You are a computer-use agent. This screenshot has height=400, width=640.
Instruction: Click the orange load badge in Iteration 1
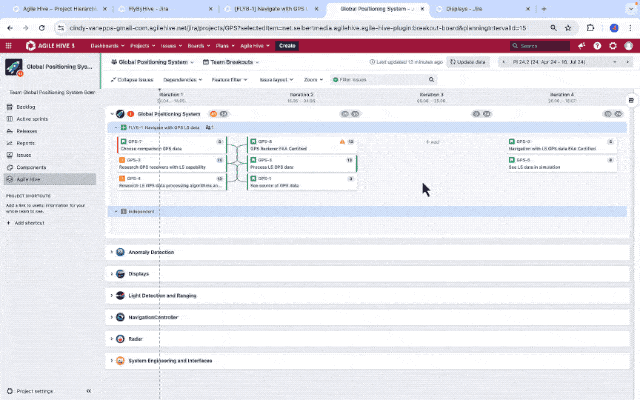click(x=213, y=114)
